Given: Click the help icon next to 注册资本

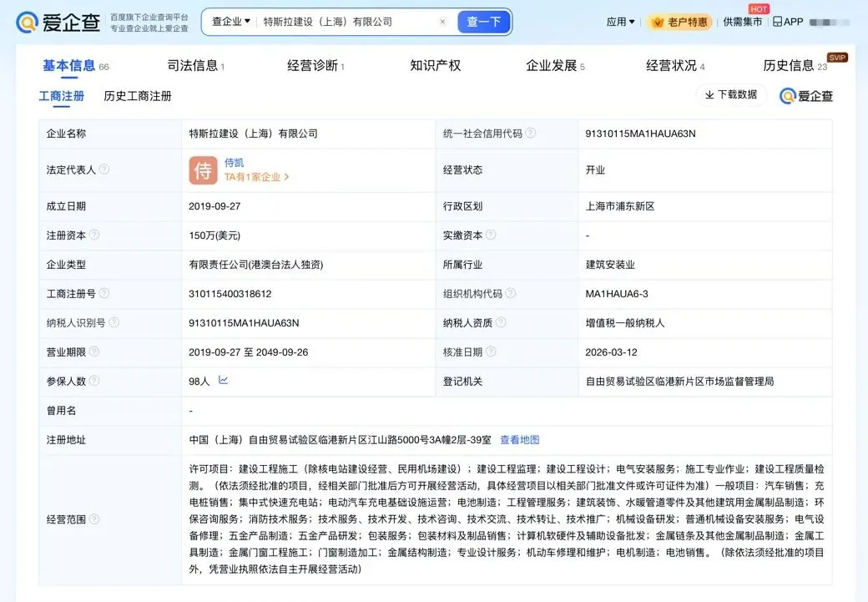Looking at the screenshot, I should pyautogui.click(x=94, y=235).
